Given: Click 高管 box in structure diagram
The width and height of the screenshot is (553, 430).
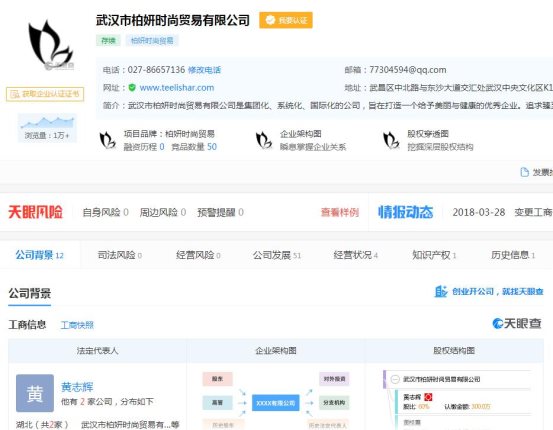Looking at the screenshot, I should pyautogui.click(x=217, y=402).
